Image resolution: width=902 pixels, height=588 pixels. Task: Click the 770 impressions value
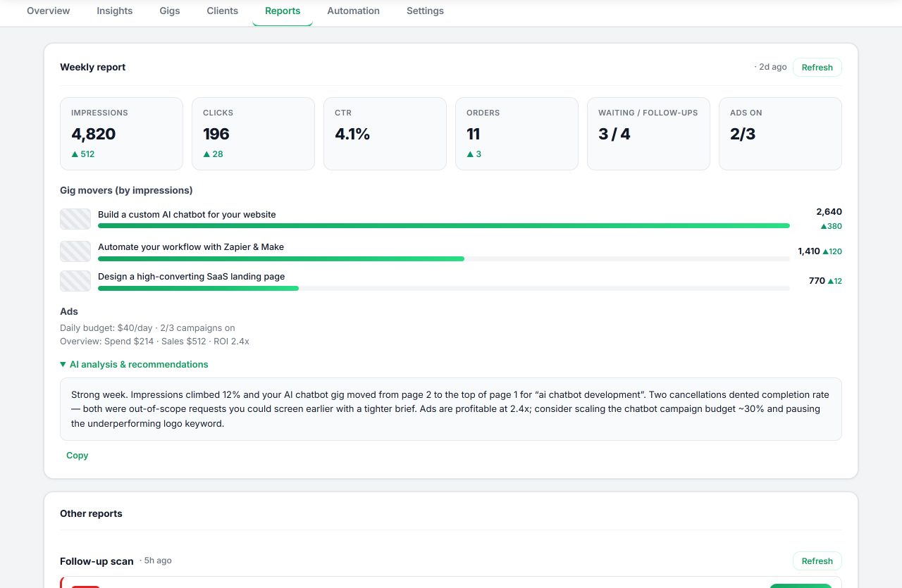pos(817,281)
